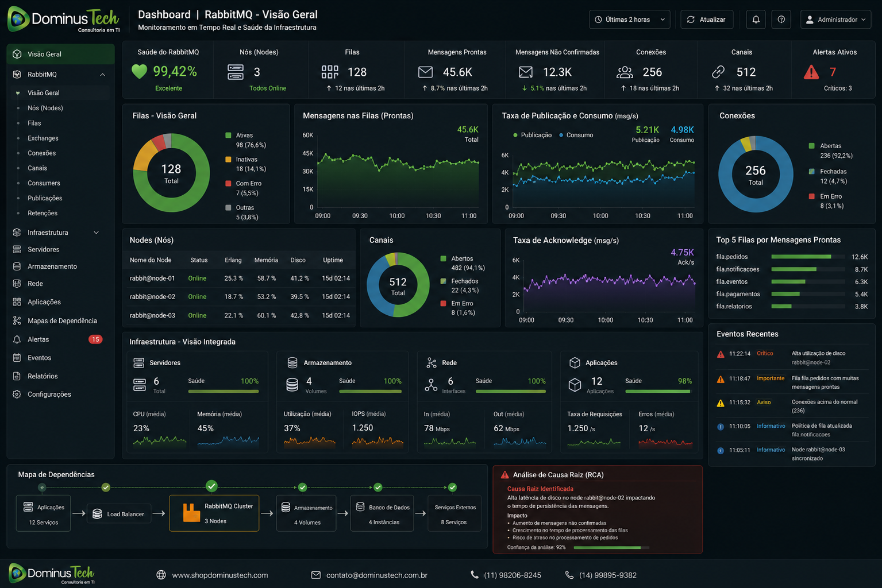Image resolution: width=882 pixels, height=588 pixels.
Task: Click the Atualizar refresh button
Action: pyautogui.click(x=707, y=20)
